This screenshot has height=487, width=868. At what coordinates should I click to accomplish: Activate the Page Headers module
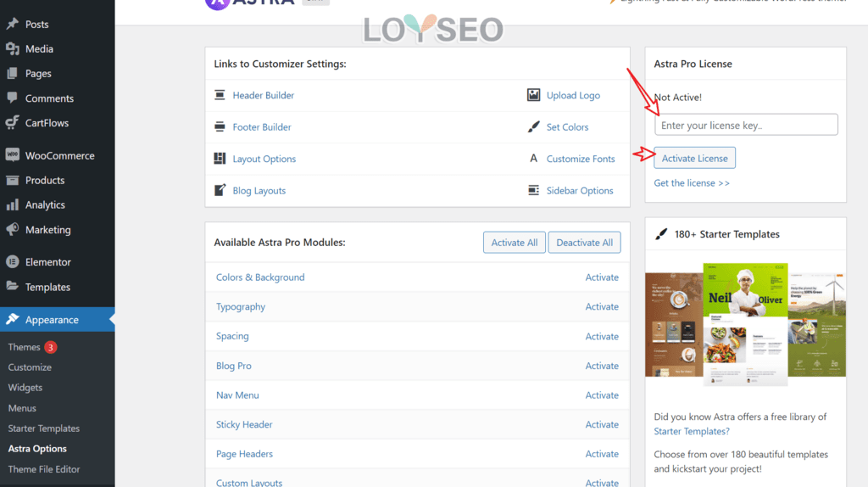tap(602, 454)
